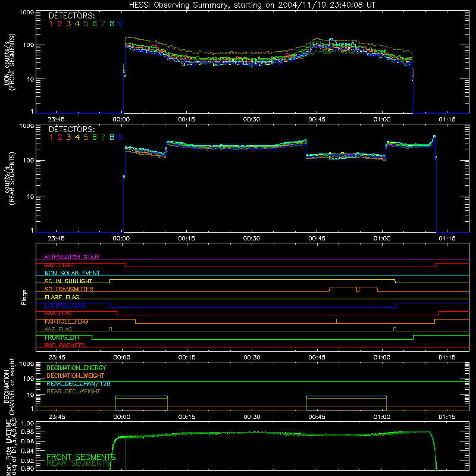
Task: Click the REAR_DEC_WEIGHT legend label
Action: 73,392
